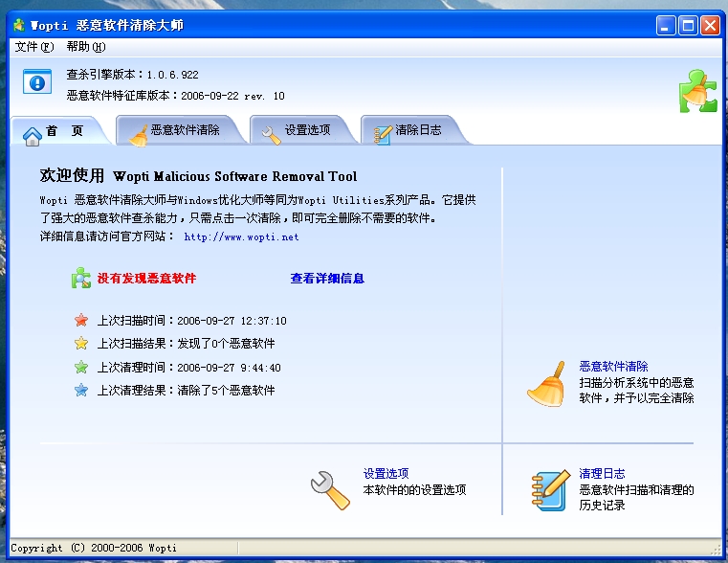The image size is (728, 563).
Task: Open the 文件(F) menu
Action: [34, 47]
